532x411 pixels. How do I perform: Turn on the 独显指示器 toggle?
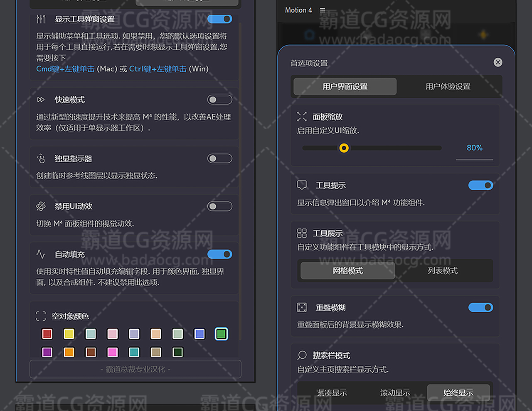[219, 159]
